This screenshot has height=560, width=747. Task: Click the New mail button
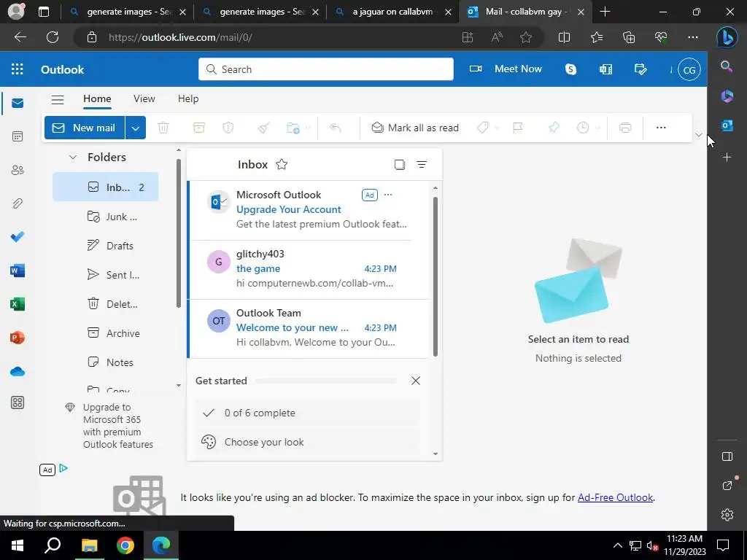tap(85, 128)
